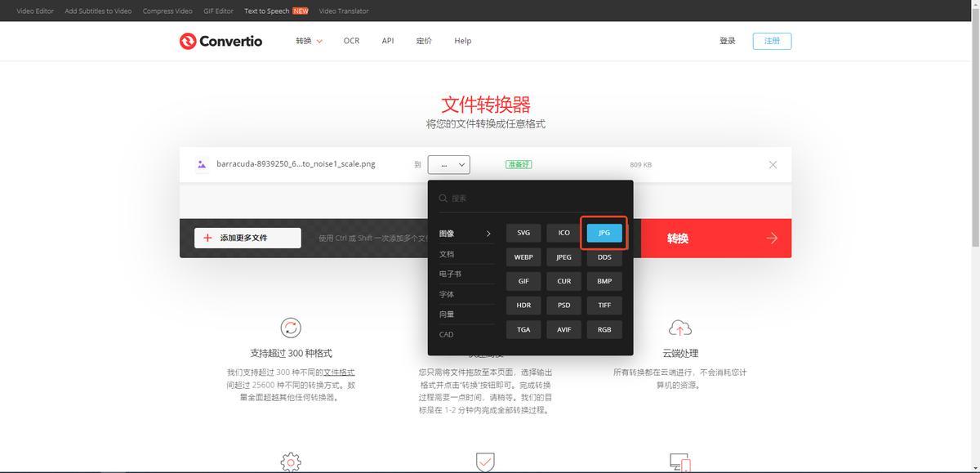
Task: Open the output format dropdown selector
Action: point(448,164)
